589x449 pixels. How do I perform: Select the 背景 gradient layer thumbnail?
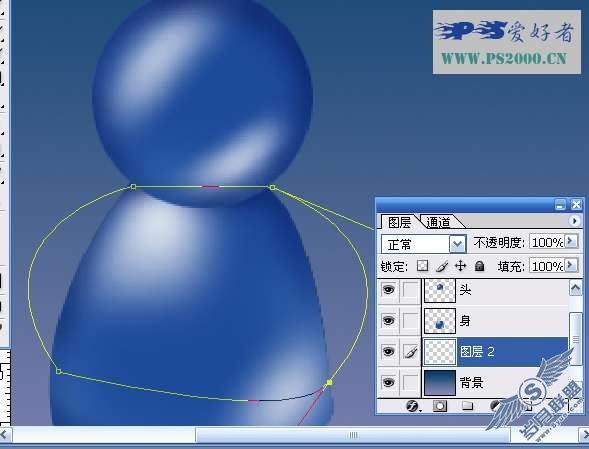(x=439, y=382)
